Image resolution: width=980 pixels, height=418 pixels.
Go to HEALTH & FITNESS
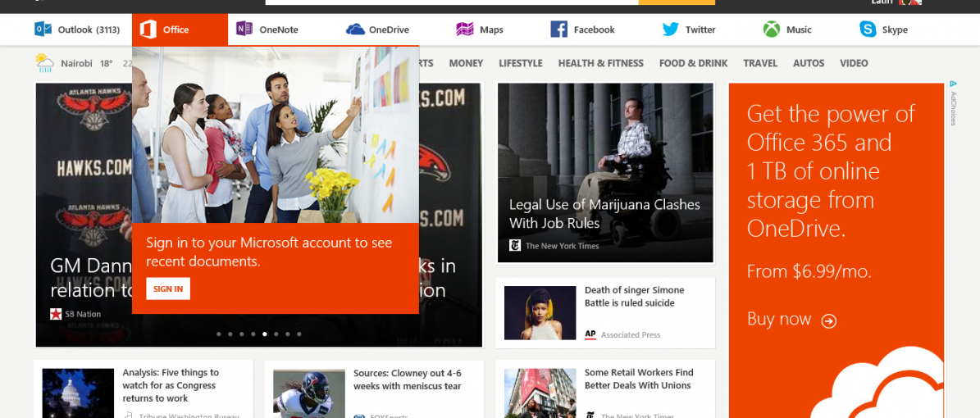[x=600, y=63]
